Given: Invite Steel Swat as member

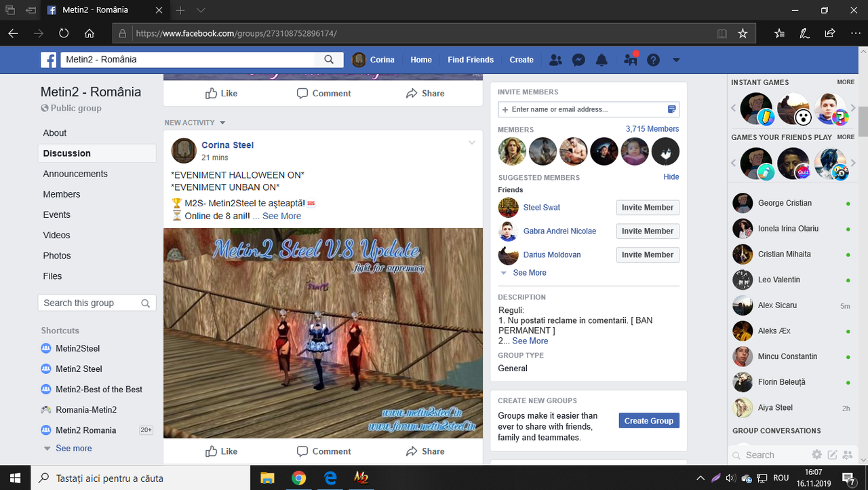Looking at the screenshot, I should 648,208.
